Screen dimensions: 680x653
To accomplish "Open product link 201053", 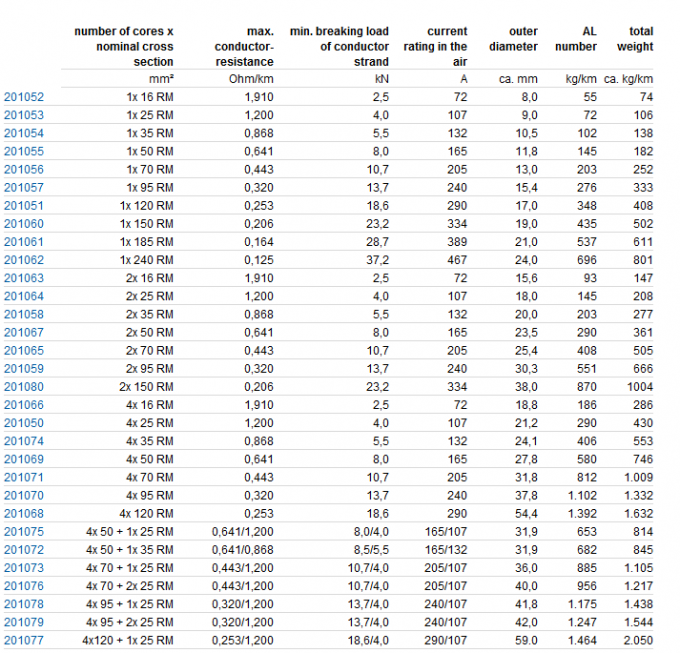I will click(24, 115).
